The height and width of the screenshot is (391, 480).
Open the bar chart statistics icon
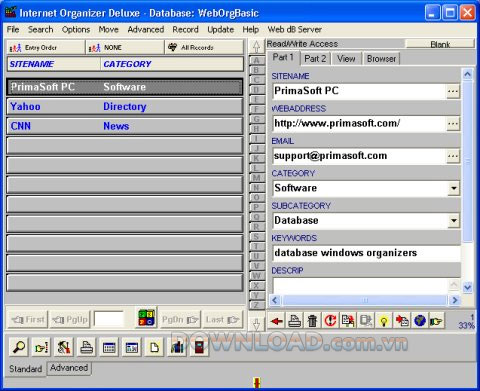[x=177, y=347]
